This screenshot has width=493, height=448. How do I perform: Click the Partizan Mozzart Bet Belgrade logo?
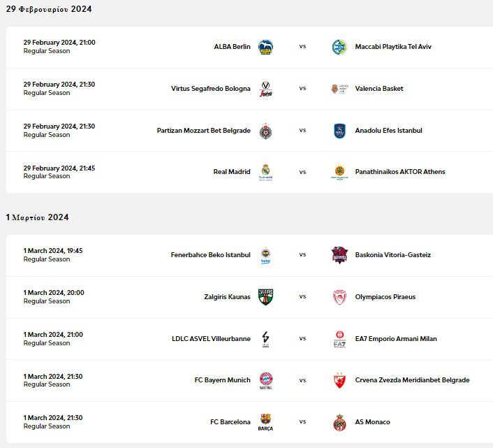point(265,131)
